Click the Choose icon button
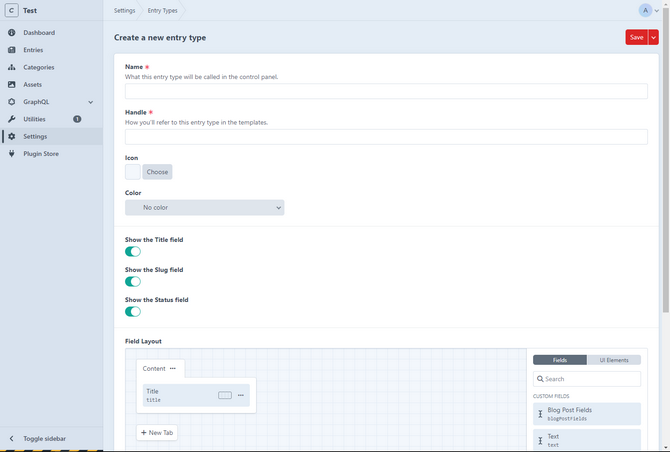This screenshot has height=452, width=670. pyautogui.click(x=157, y=172)
